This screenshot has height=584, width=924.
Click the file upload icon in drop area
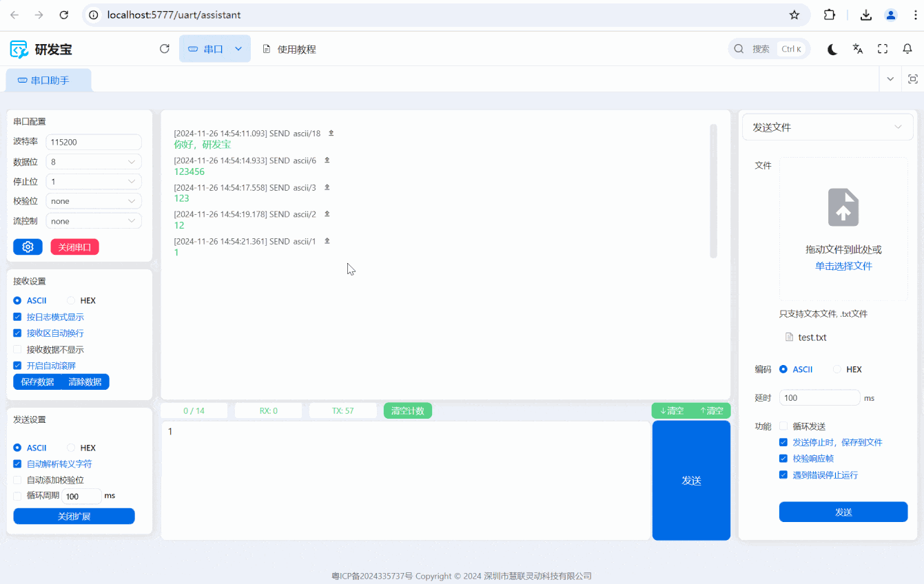[843, 207]
